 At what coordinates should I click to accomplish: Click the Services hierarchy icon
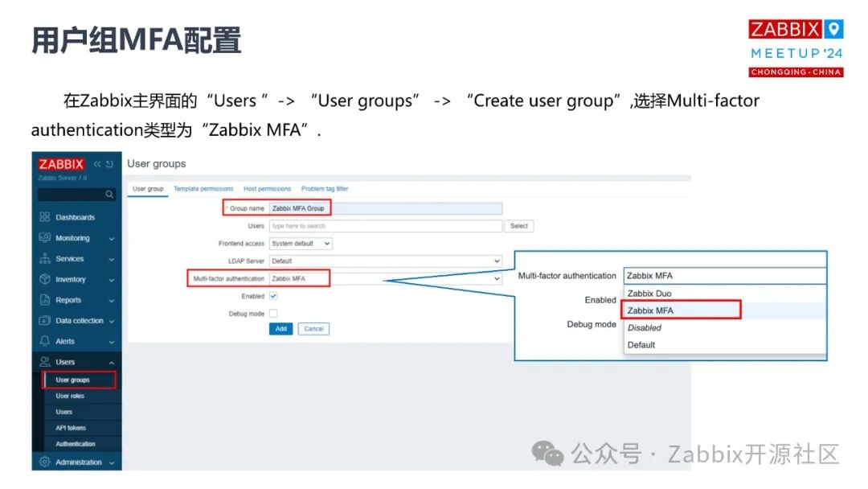[x=45, y=259]
